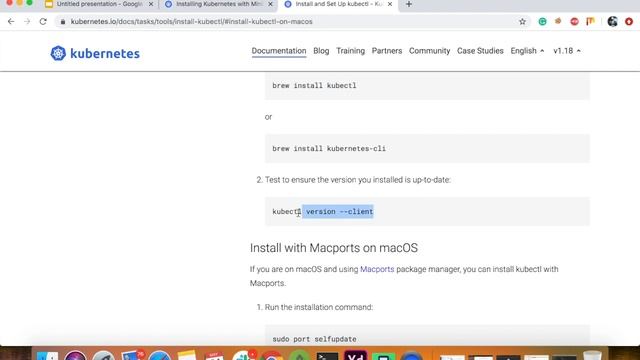The image size is (640, 360).
Task: Click the 'Install with Macports on macOS' heading
Action: (334, 248)
